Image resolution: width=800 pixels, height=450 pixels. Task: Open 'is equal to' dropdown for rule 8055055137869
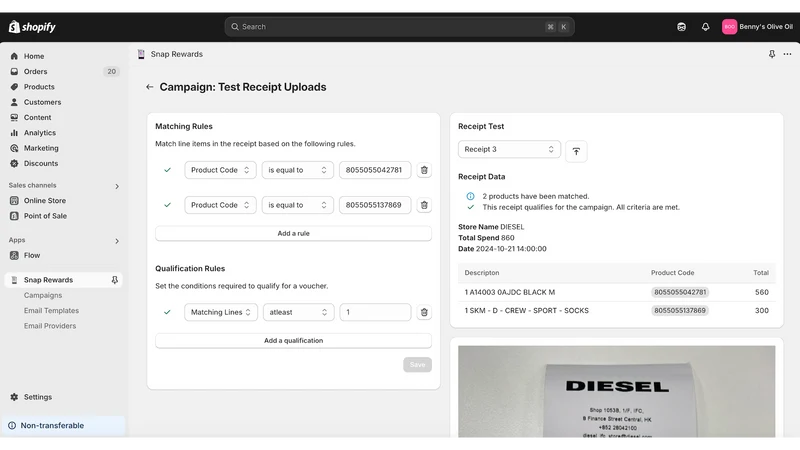(x=297, y=205)
